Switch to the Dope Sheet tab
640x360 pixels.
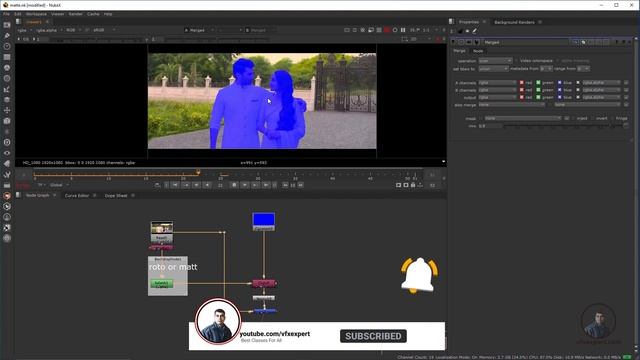[x=116, y=196]
